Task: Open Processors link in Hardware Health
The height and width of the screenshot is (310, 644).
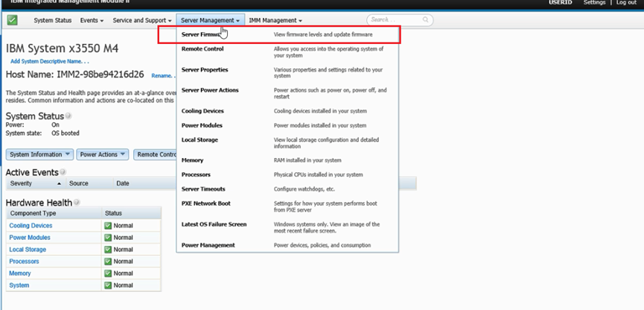Action: [x=25, y=262]
